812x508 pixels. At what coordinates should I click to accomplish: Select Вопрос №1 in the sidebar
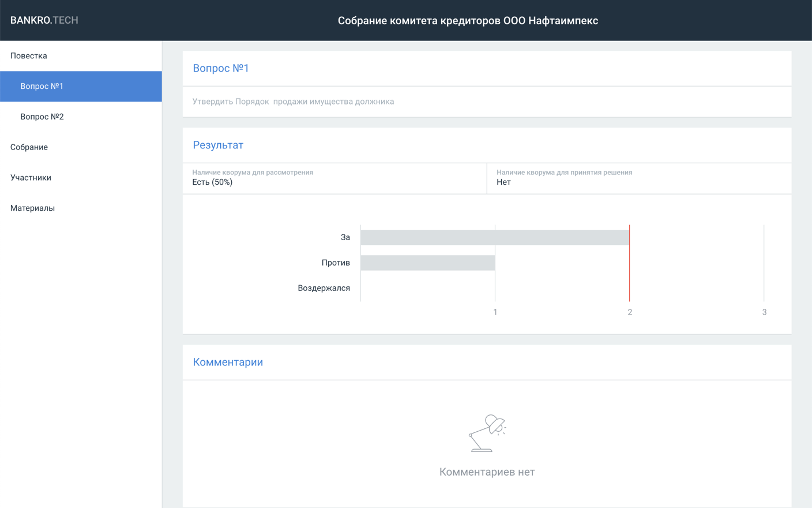(81, 87)
